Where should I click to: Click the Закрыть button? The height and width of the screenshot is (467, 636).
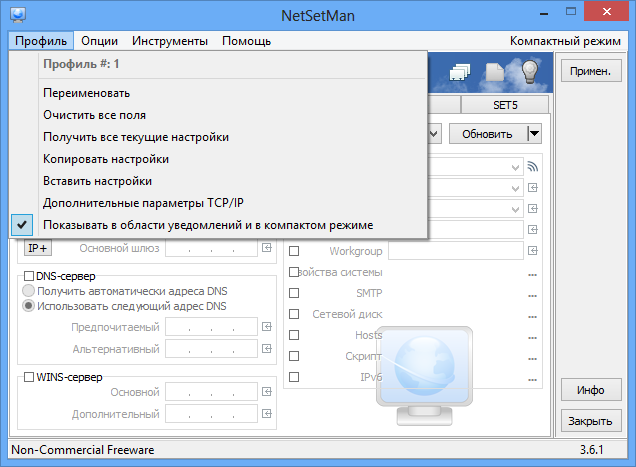click(591, 421)
